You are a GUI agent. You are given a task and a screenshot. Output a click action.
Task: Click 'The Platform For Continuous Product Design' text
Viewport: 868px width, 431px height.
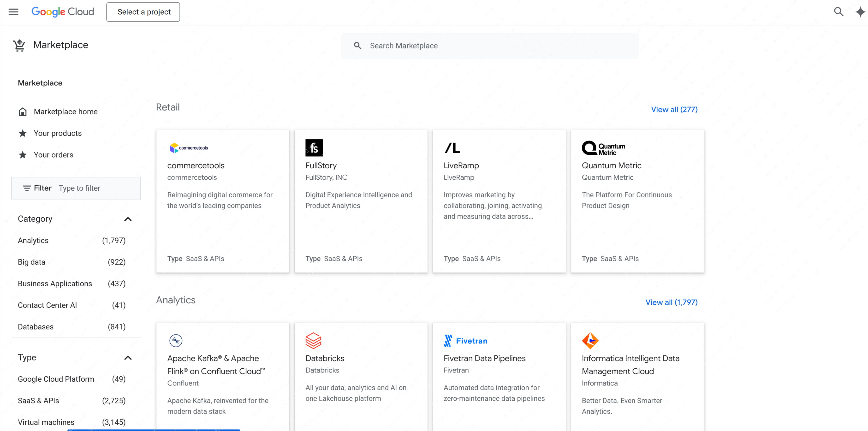[626, 200]
